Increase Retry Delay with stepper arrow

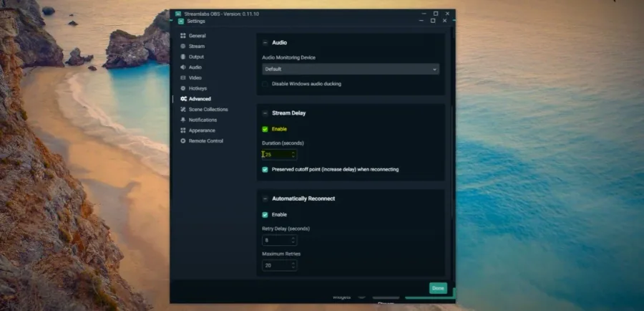tap(293, 238)
